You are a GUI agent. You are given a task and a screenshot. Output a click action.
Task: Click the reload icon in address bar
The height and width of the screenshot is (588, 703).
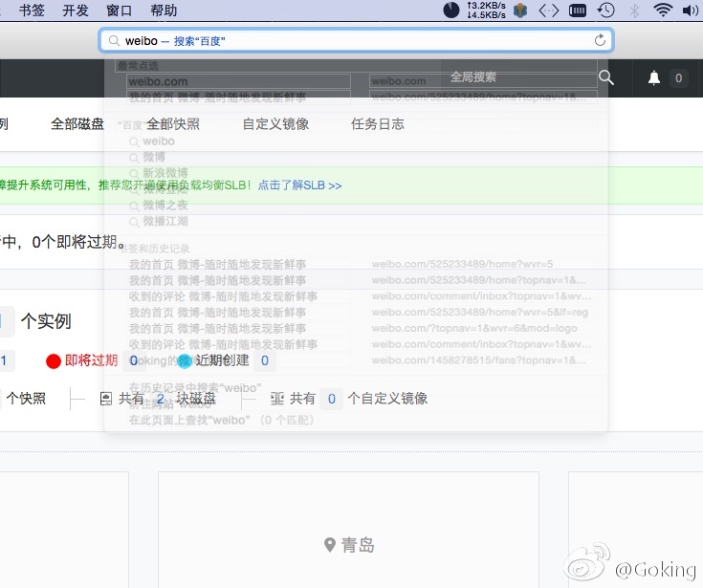tap(600, 40)
